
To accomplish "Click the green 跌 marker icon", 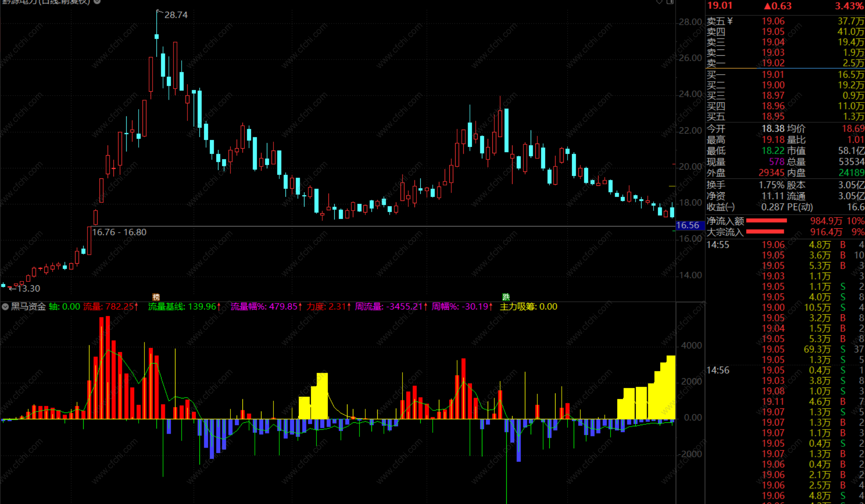I will [506, 297].
